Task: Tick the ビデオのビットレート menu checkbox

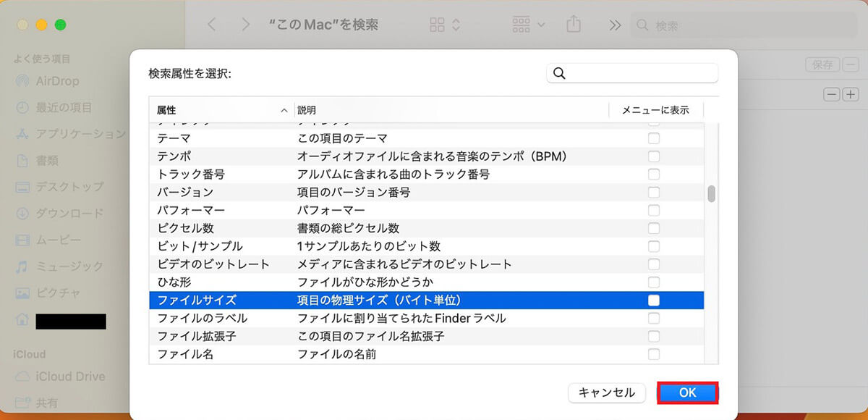Action: [654, 264]
